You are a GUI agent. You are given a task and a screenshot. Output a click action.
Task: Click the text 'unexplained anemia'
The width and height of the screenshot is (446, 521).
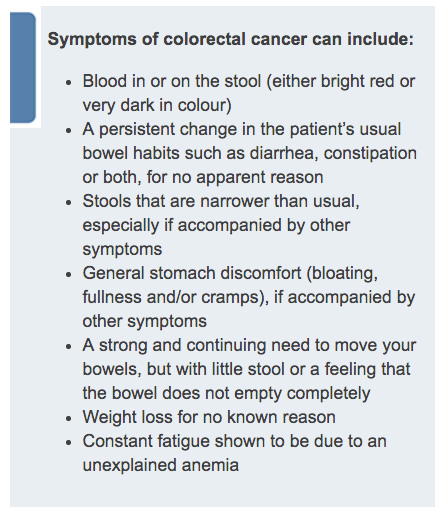[x=160, y=465]
